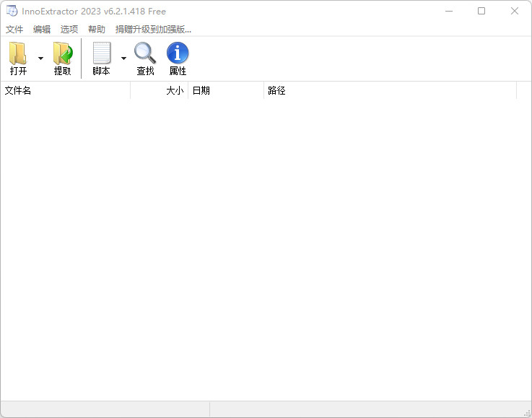Viewport: 532px width, 418px height.
Task: Open the 编辑 menu
Action: point(42,30)
